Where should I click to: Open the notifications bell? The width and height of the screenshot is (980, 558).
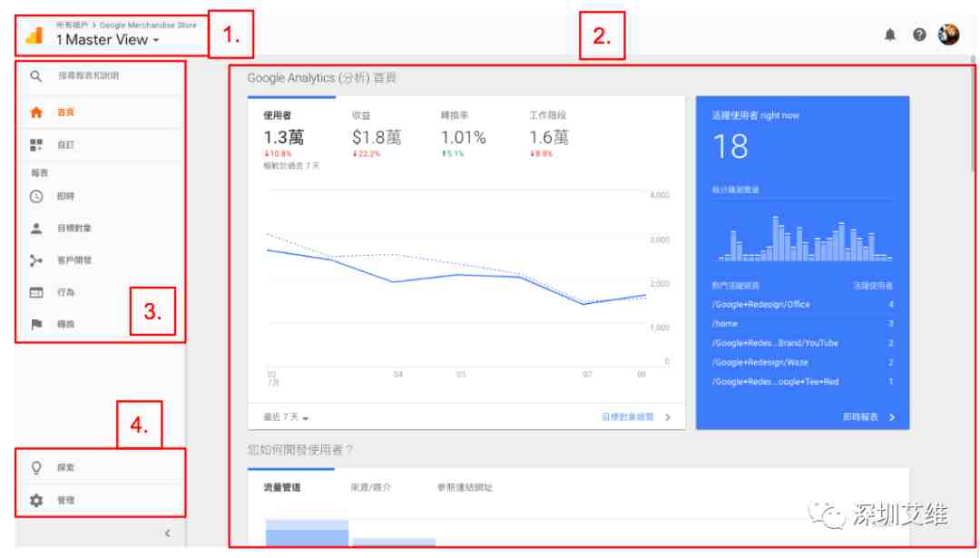pos(890,35)
